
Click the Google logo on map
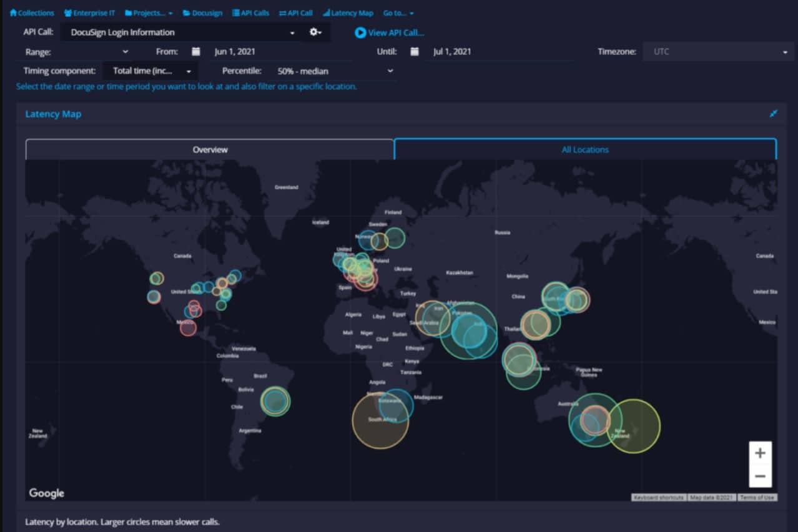(46, 493)
